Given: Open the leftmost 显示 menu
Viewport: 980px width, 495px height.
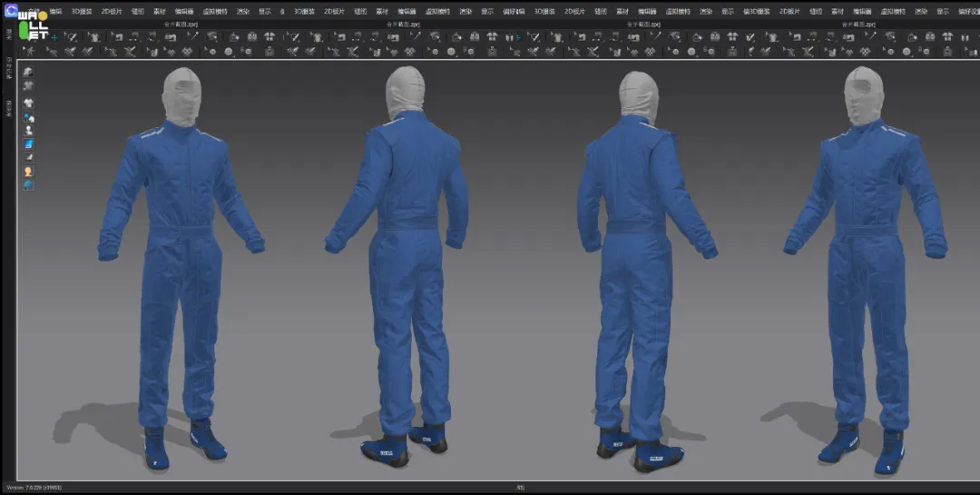Looking at the screenshot, I should click(265, 11).
